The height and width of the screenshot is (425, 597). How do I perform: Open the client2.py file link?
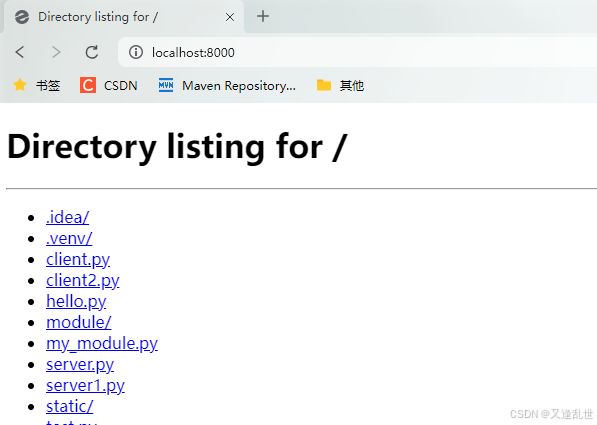tap(83, 281)
